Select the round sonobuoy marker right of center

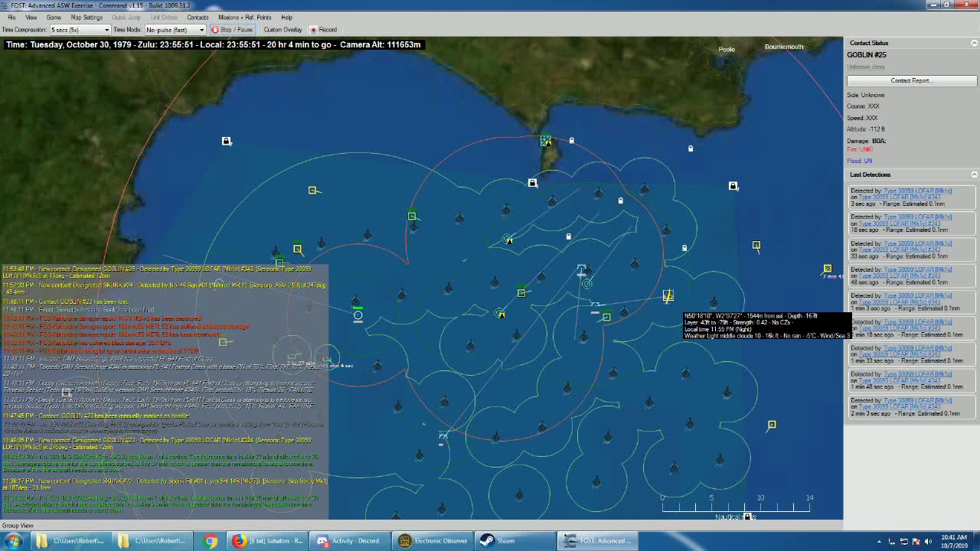click(x=587, y=284)
